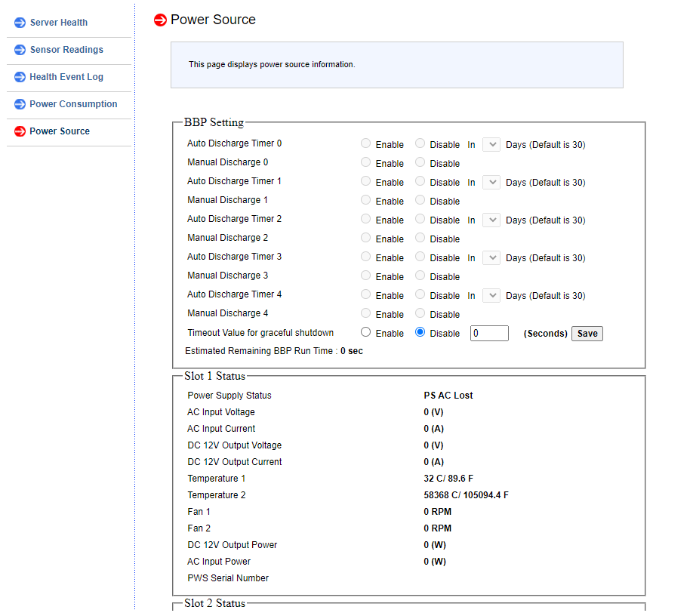Click the 'DC 12V Output Power' label

232,545
